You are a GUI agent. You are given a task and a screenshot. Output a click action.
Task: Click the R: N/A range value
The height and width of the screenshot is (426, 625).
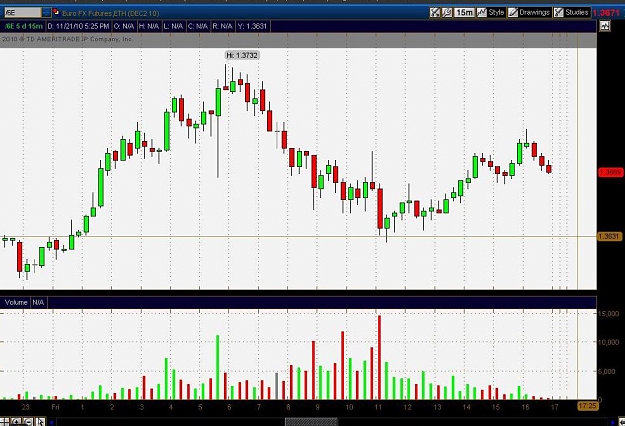click(x=222, y=26)
